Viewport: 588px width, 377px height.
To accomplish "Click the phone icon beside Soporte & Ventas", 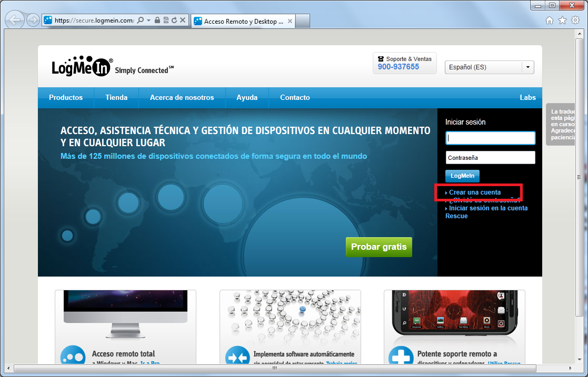I will click(x=382, y=59).
